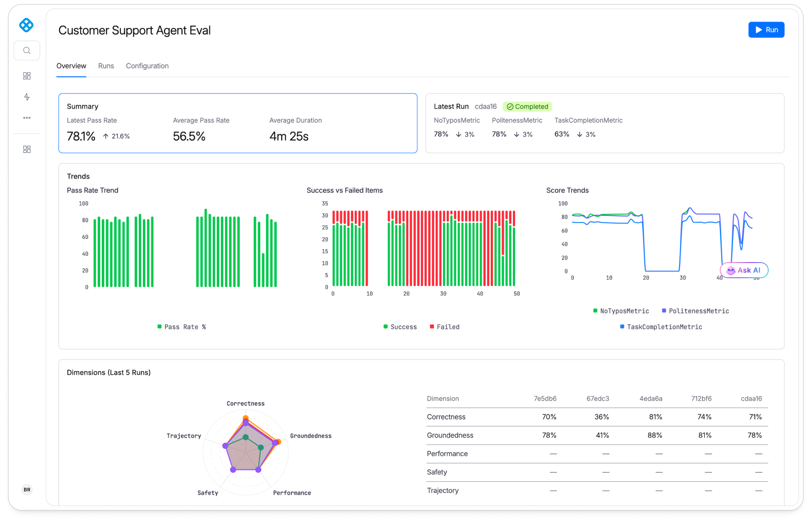Viewport: 812px width, 523px height.
Task: Select the Trajectory table row label
Action: 443,491
